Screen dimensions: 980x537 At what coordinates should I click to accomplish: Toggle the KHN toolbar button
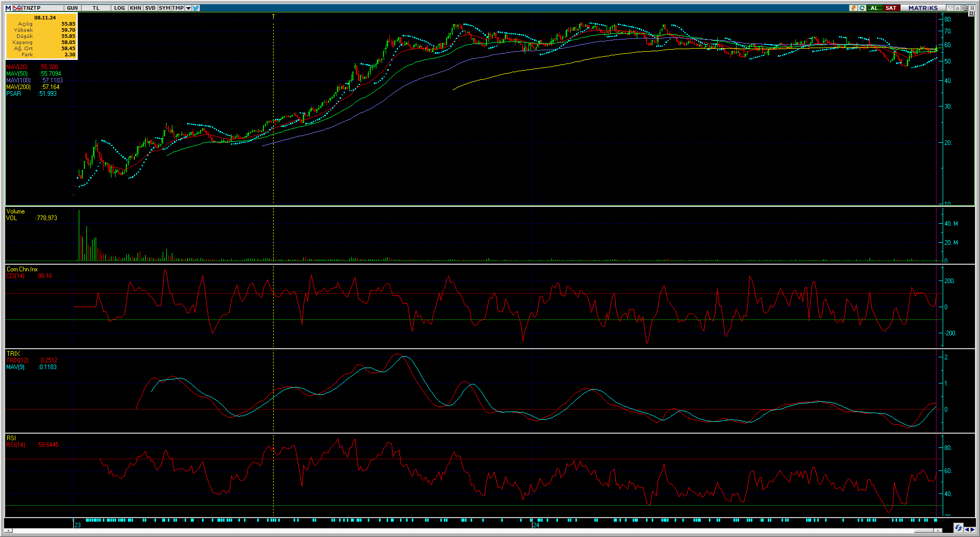click(x=136, y=8)
